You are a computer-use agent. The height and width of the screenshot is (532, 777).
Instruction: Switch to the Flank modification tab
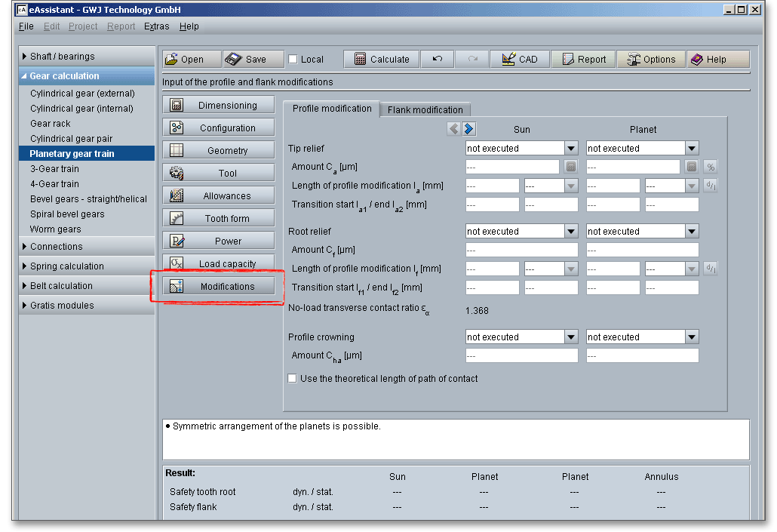click(x=425, y=109)
